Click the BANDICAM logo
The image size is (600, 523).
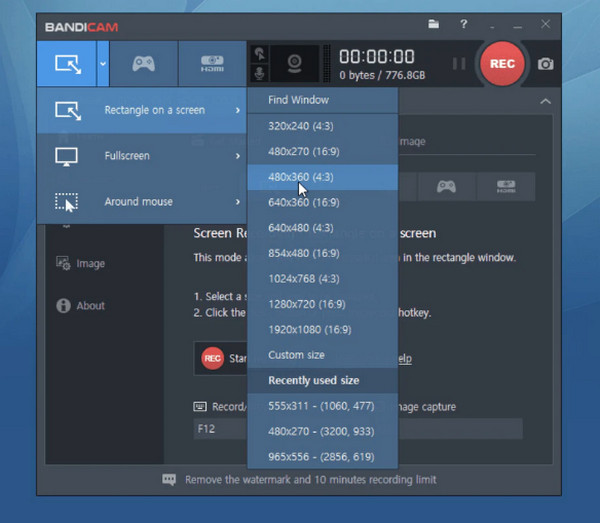click(x=82, y=27)
